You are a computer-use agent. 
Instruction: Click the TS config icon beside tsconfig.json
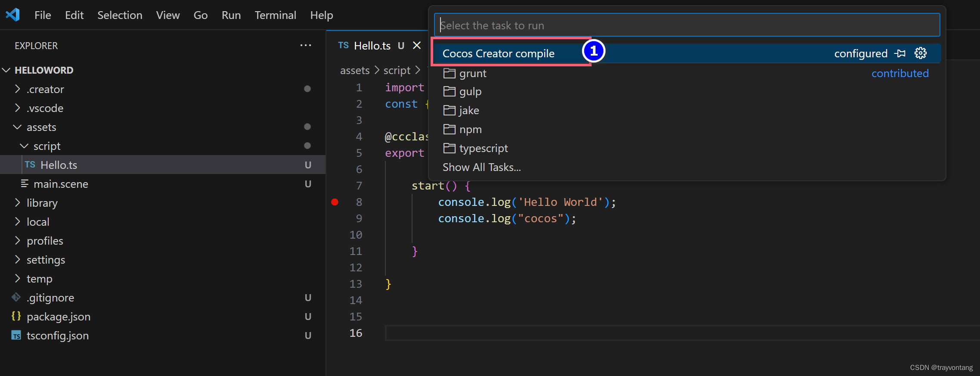[16, 335]
